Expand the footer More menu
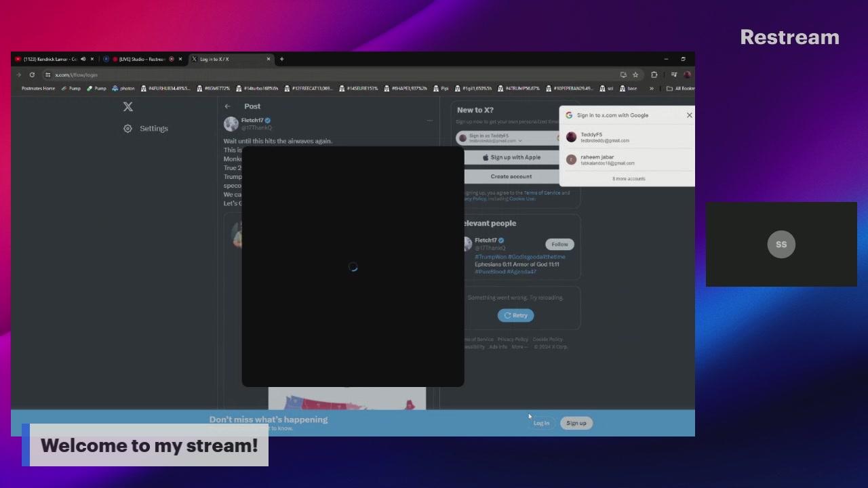868x488 pixels. (x=519, y=347)
